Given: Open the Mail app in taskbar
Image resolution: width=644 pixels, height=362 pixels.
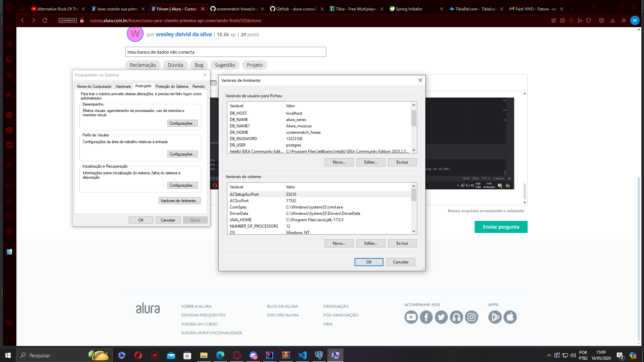Looking at the screenshot, I should 171,355.
